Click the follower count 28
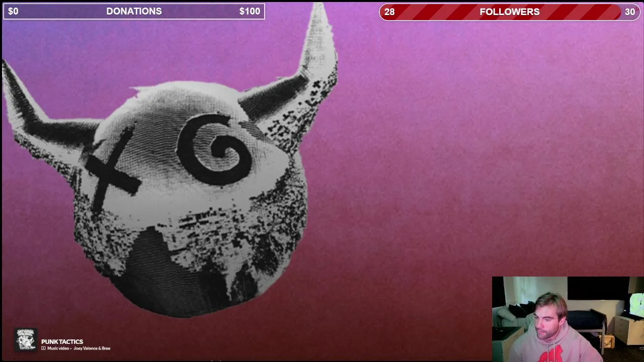 coord(389,12)
